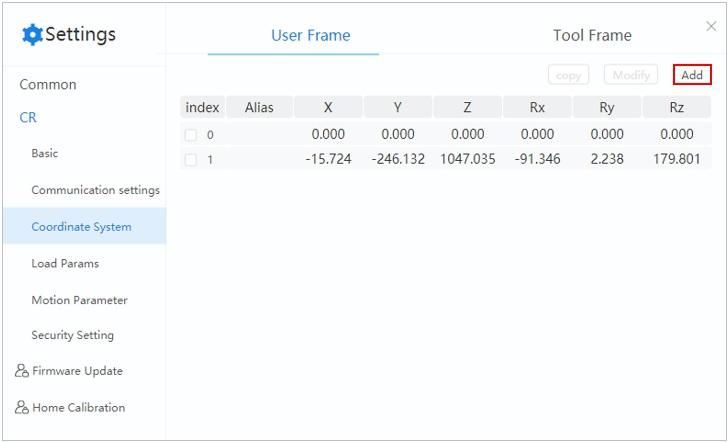Click the copy button
The width and height of the screenshot is (728, 442).
tap(568, 75)
